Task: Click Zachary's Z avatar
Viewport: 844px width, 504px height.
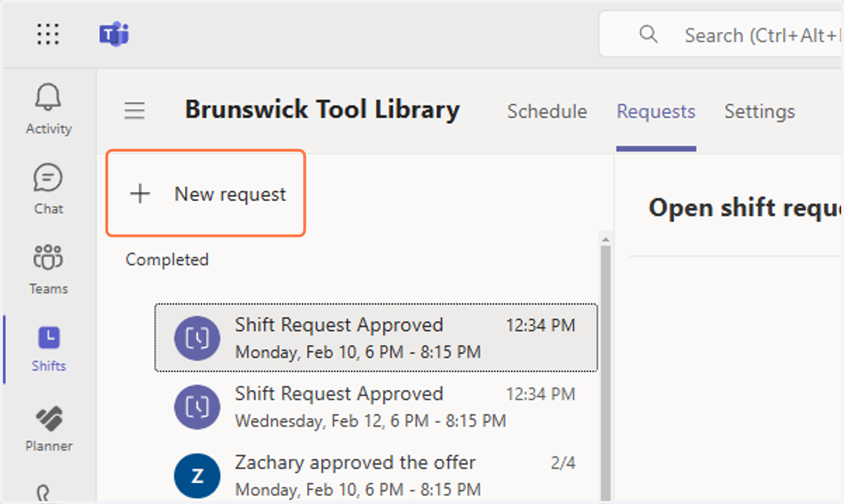Action: (197, 476)
